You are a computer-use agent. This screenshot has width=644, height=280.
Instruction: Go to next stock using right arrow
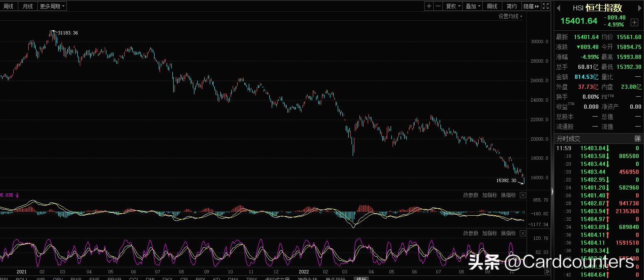(640, 8)
